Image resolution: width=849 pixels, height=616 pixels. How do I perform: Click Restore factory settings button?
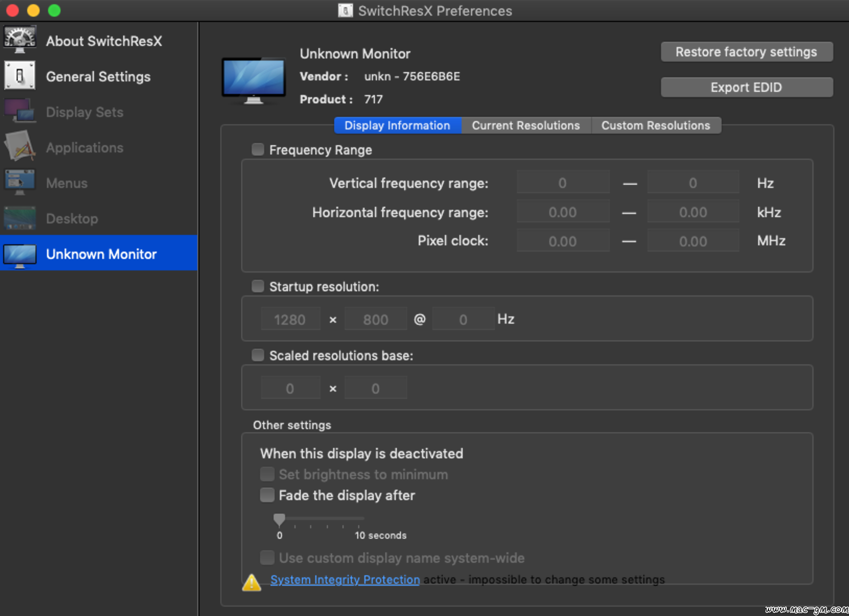[x=747, y=52]
